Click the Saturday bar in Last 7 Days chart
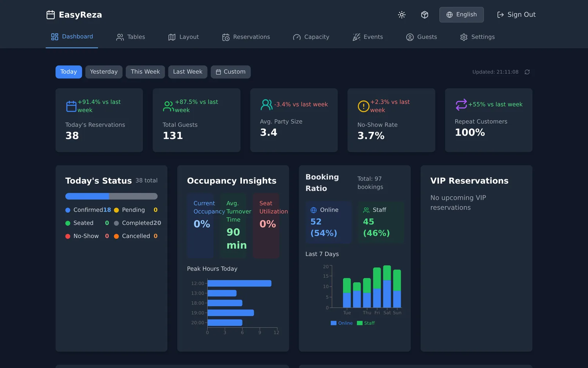This screenshot has height=368, width=588. point(387,286)
